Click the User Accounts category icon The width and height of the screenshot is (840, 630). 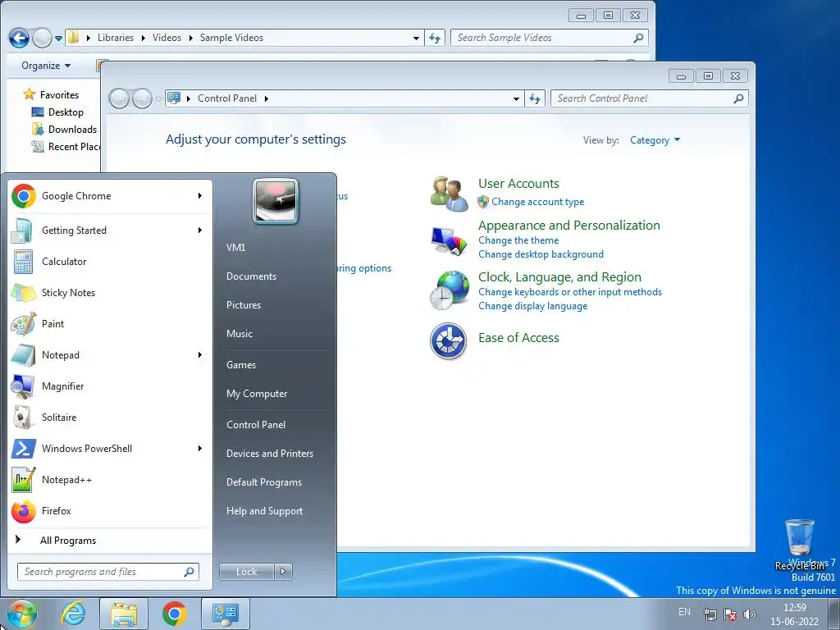pos(449,194)
